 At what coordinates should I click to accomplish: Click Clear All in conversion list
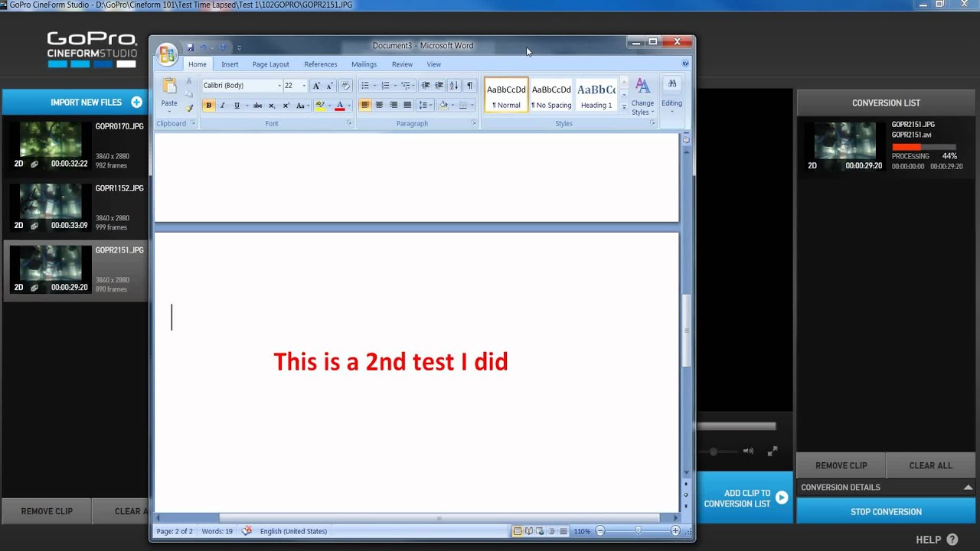(931, 465)
